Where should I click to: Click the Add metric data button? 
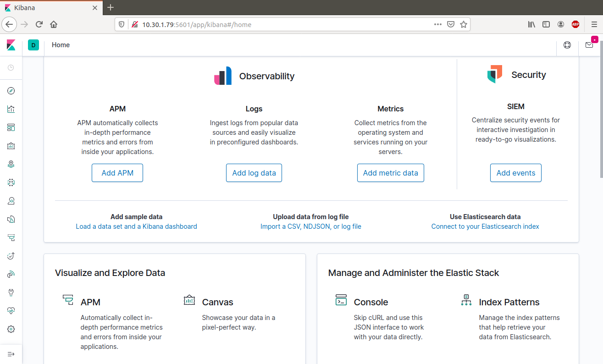click(x=390, y=173)
